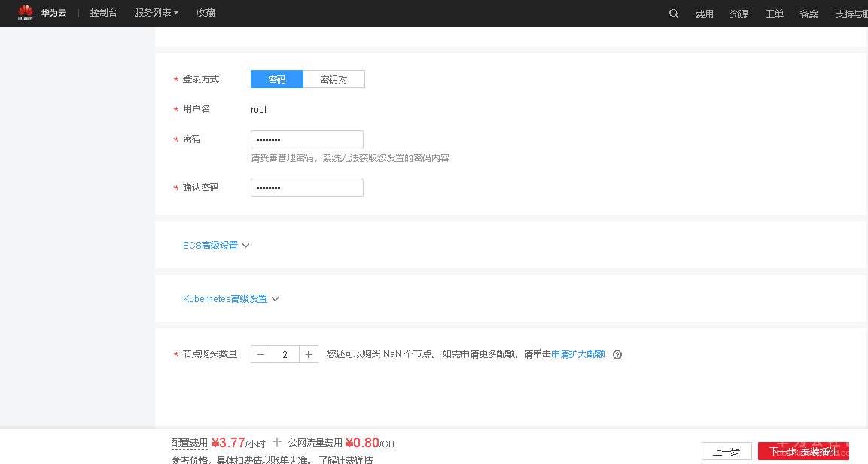Focus the 密码 input field
This screenshot has height=464, width=868.
307,139
